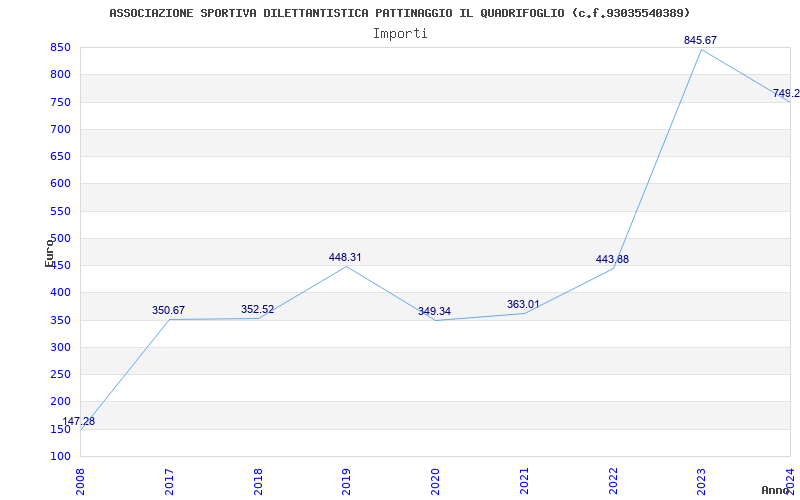
Task: Click the 200 y-axis tick label
Action: (60, 402)
